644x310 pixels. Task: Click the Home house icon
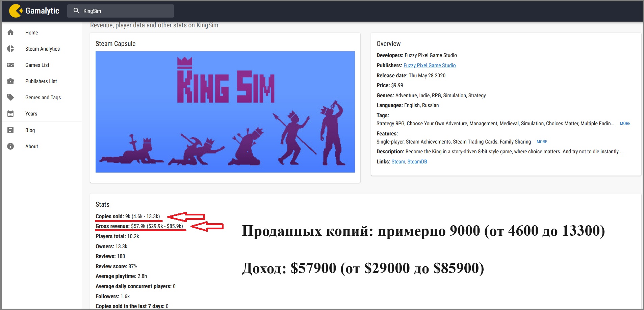tap(10, 32)
